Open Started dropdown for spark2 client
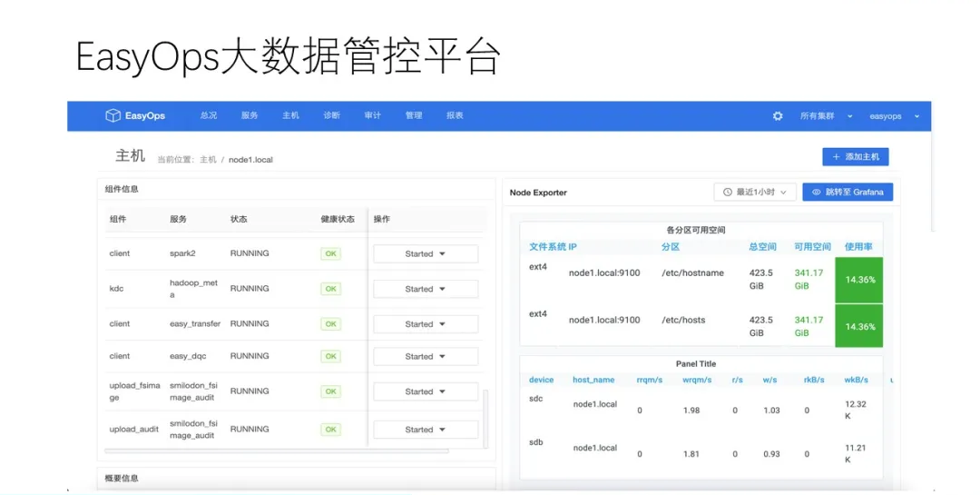The height and width of the screenshot is (495, 980). 426,253
